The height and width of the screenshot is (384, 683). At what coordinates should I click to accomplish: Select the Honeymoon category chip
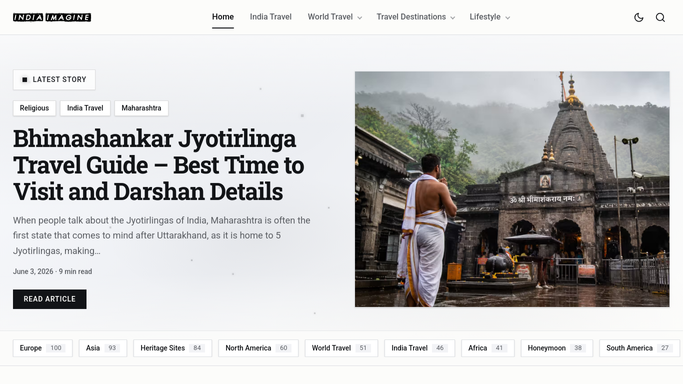pos(557,348)
